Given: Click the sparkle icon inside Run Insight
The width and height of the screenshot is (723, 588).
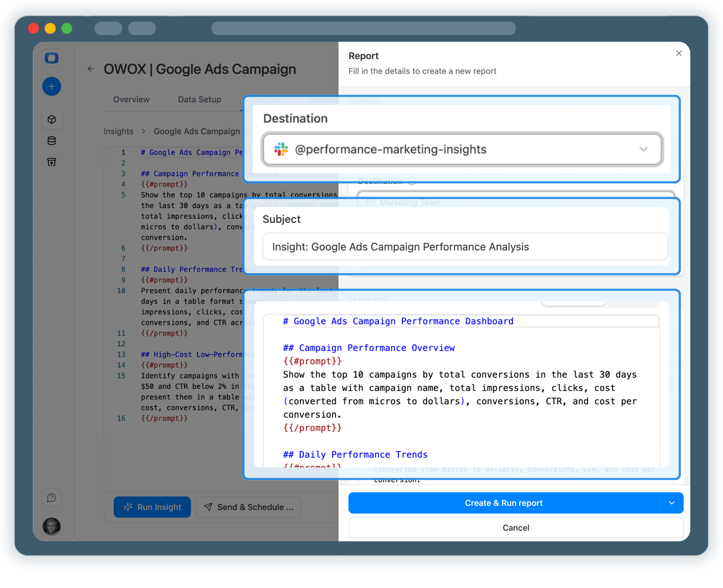Looking at the screenshot, I should [128, 507].
